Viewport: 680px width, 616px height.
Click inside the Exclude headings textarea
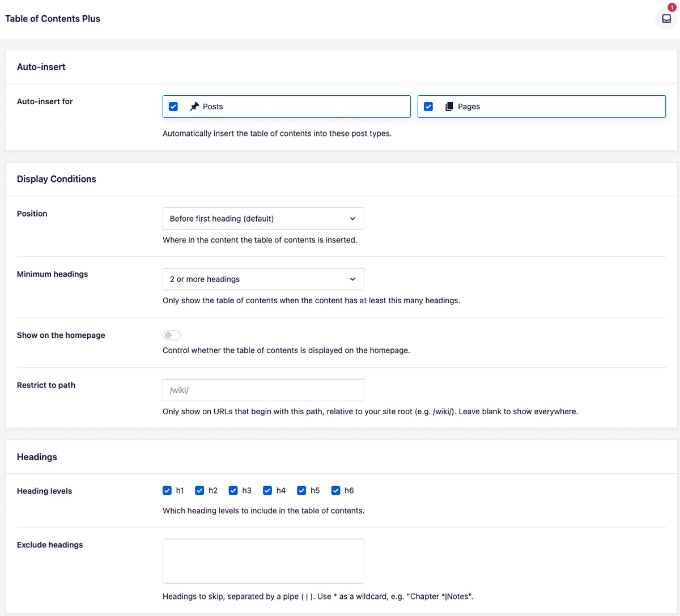pos(263,561)
